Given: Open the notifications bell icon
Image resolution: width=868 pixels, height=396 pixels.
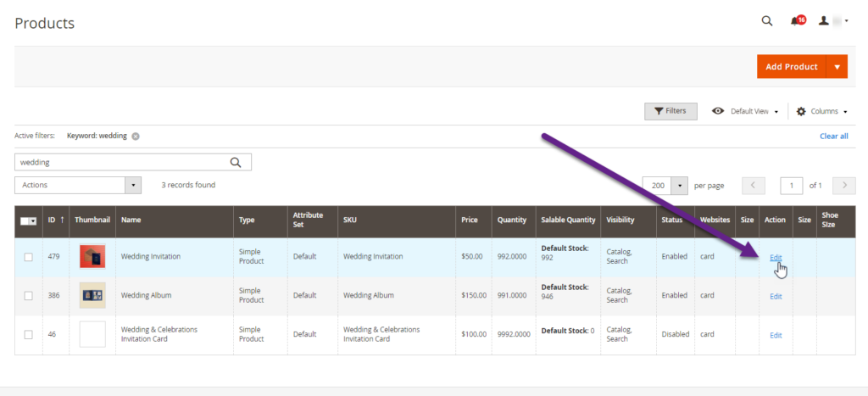Looking at the screenshot, I should pyautogui.click(x=795, y=21).
